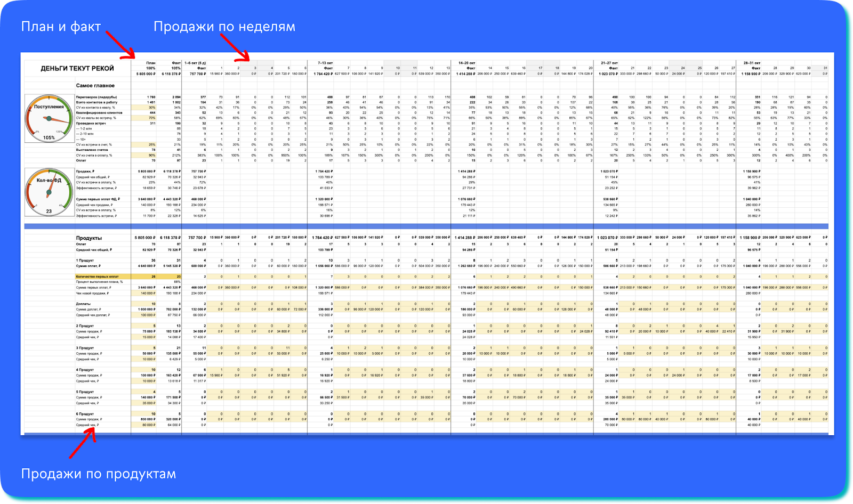The height and width of the screenshot is (504, 853).
Task: Click the Переговоров (лидорубы) row label
Action: pyautogui.click(x=96, y=97)
